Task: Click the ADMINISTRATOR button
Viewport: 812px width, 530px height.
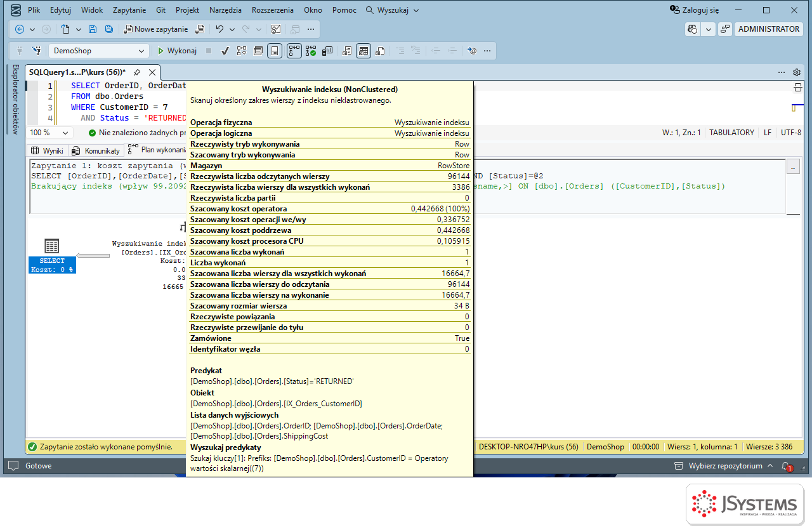Action: [769, 29]
